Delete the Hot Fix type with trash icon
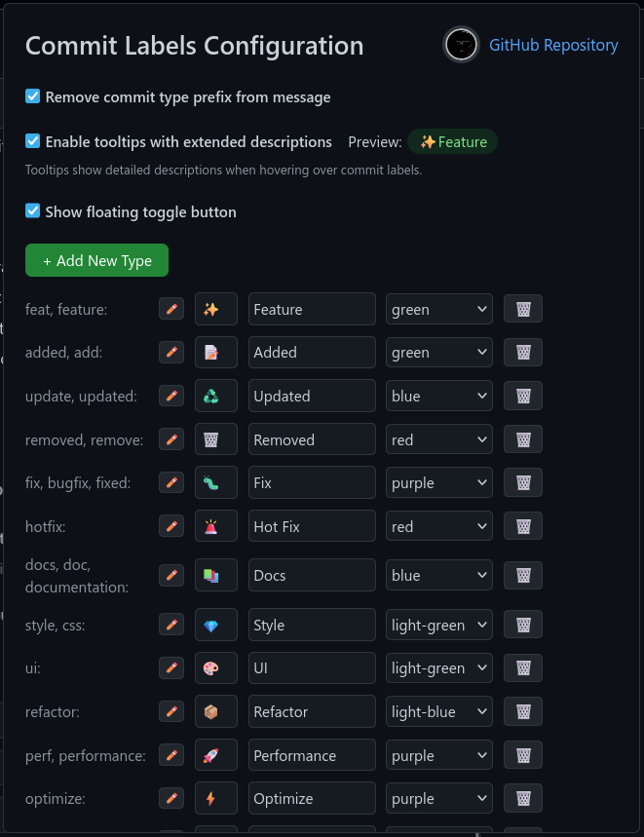644x837 pixels. (523, 526)
